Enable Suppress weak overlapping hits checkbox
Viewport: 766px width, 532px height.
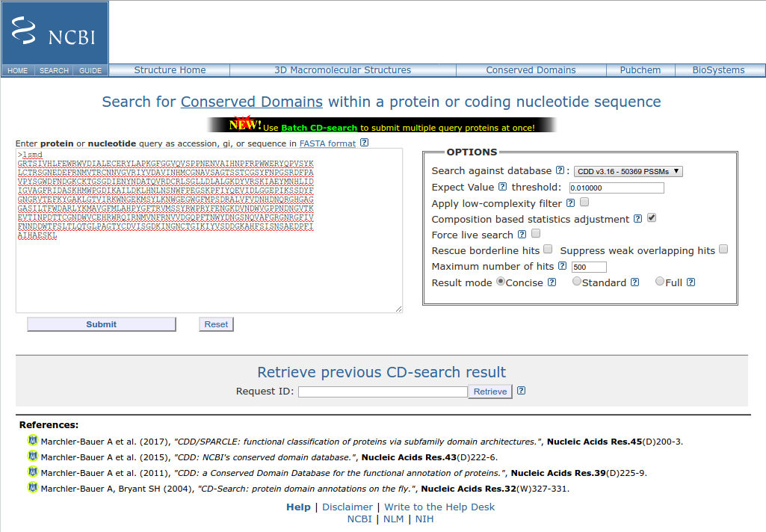[723, 249]
